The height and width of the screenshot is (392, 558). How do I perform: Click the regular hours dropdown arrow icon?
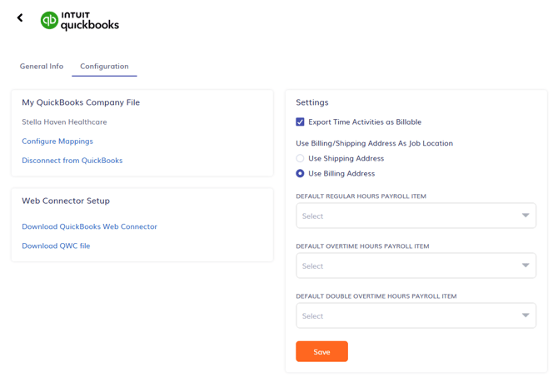tap(525, 216)
